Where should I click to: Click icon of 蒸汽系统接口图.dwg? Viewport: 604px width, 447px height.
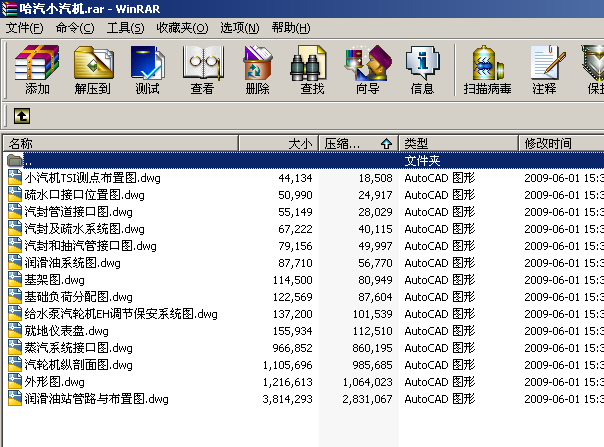pyautogui.click(x=15, y=347)
